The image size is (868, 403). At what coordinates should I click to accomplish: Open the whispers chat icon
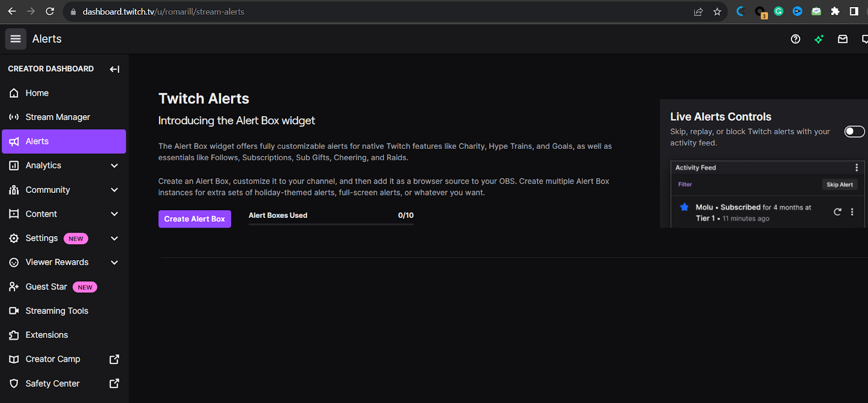pos(865,39)
